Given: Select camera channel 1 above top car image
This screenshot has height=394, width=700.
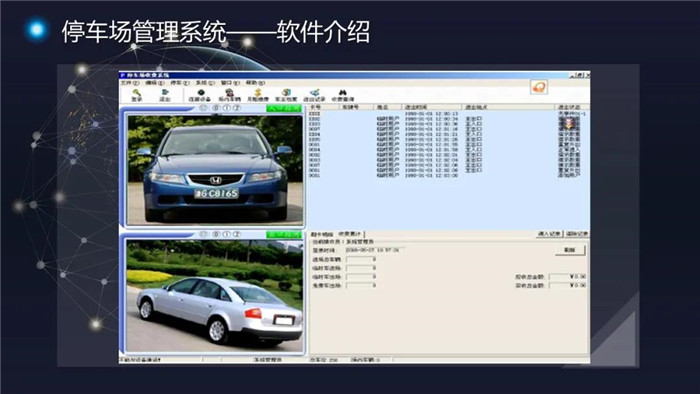Looking at the screenshot, I should [x=226, y=108].
